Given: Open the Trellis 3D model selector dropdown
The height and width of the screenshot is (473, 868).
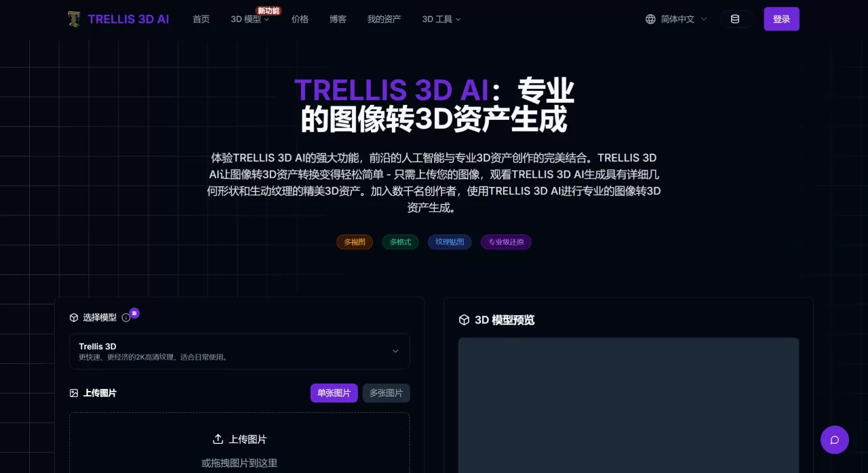Looking at the screenshot, I should (x=239, y=351).
